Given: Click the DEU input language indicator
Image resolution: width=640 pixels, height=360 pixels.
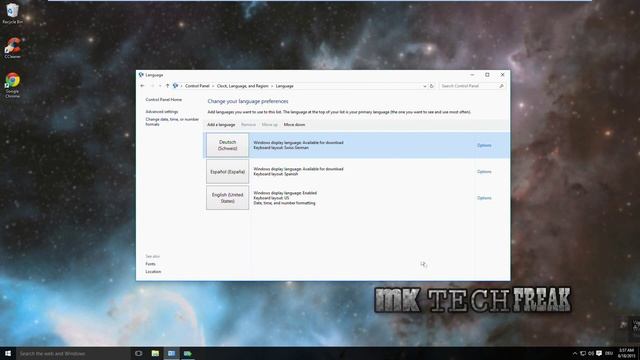Looking at the screenshot, I should (x=609, y=353).
